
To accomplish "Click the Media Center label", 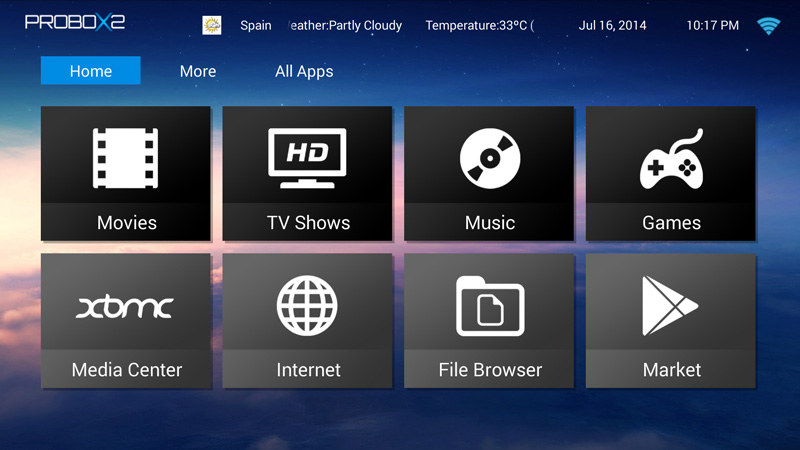I will [x=127, y=369].
